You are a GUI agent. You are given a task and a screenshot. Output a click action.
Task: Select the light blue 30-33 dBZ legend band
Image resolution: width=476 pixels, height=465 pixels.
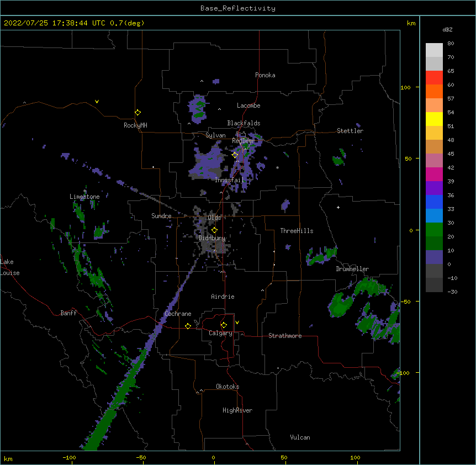(434, 215)
